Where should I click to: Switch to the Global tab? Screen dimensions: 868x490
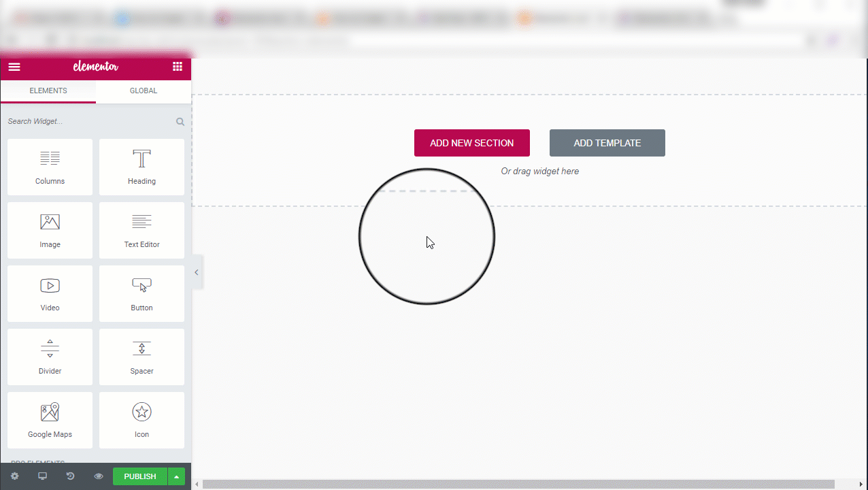click(x=144, y=91)
